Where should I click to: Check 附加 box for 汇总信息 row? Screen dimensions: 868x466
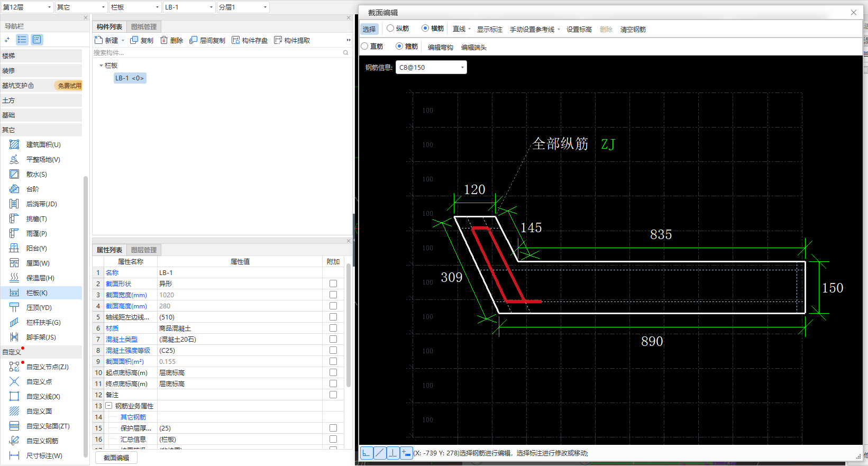pyautogui.click(x=333, y=439)
